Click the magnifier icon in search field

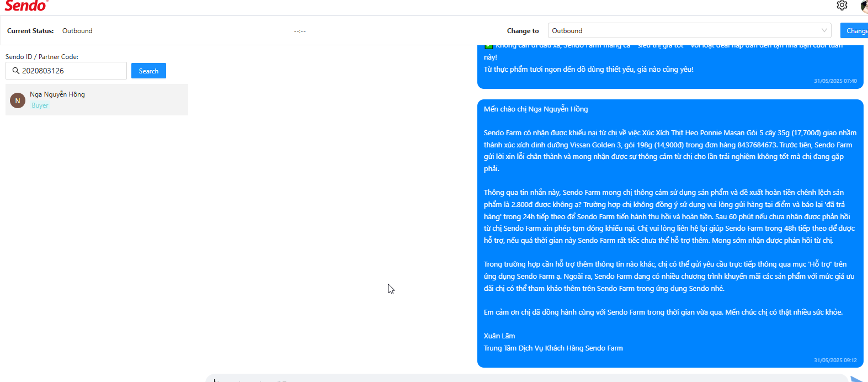[x=16, y=71]
